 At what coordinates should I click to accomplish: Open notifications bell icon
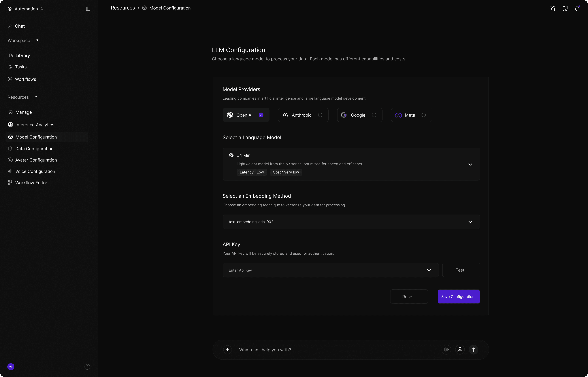coord(577,9)
